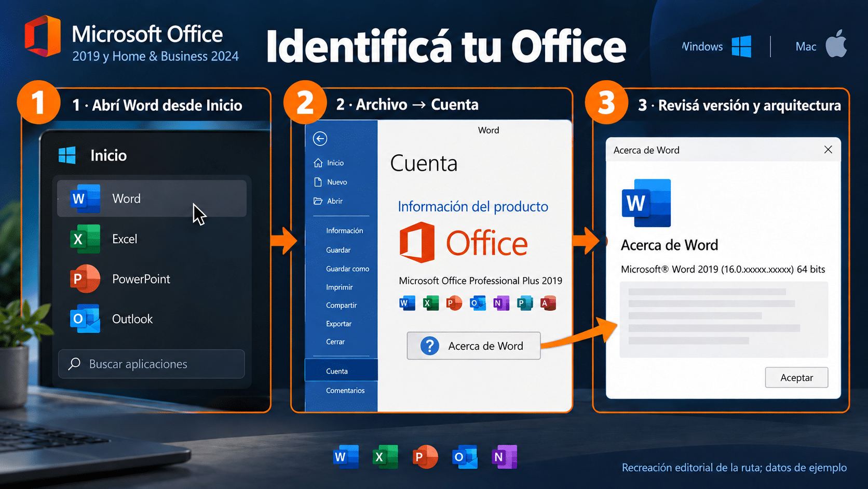Open Word in the Inicio menu
868x489 pixels.
(152, 199)
